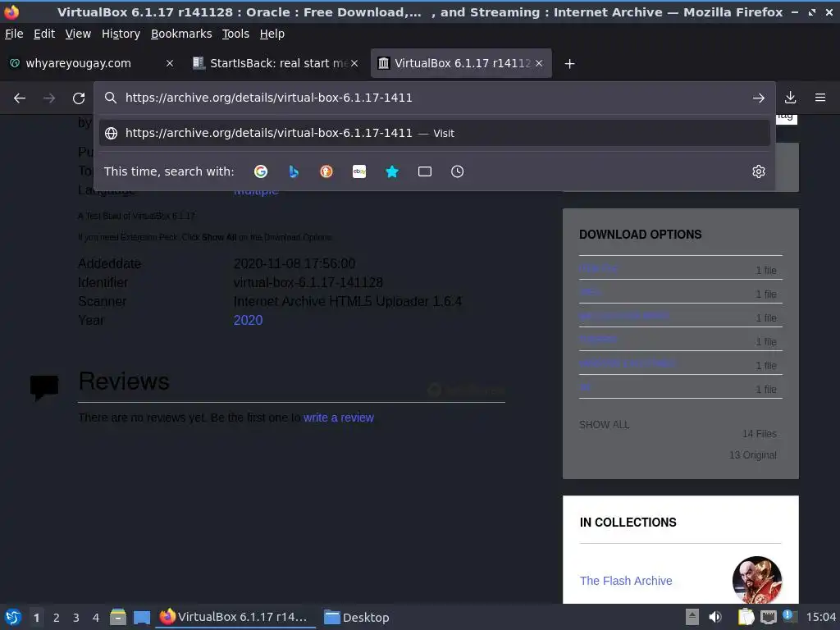Open the taskbar application menu launcher
The image size is (840, 630).
(13, 617)
